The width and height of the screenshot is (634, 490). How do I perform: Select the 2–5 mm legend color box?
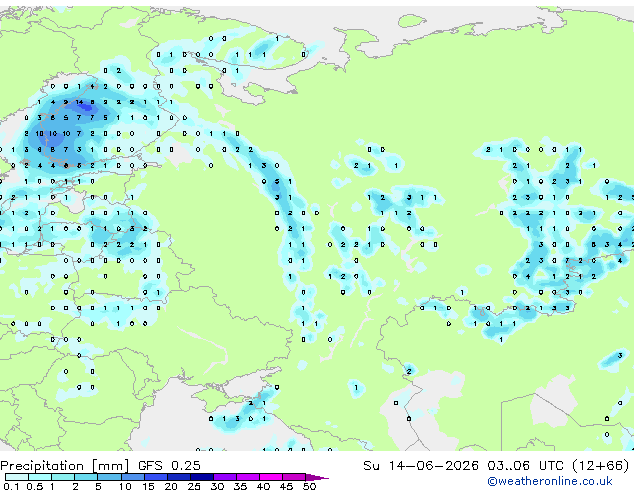click(86, 477)
